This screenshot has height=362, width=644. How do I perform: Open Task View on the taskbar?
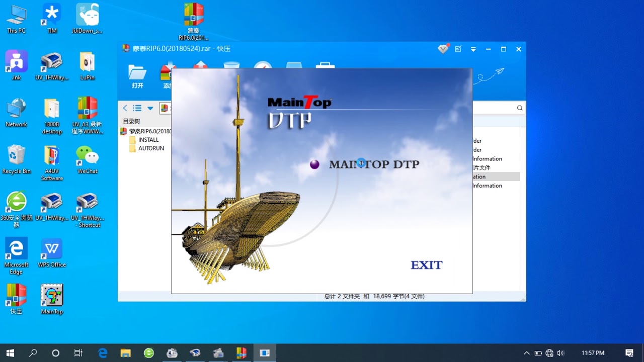78,353
